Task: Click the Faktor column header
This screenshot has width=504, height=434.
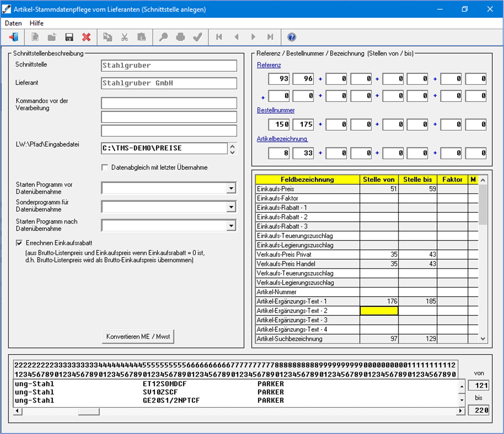Action: [452, 180]
